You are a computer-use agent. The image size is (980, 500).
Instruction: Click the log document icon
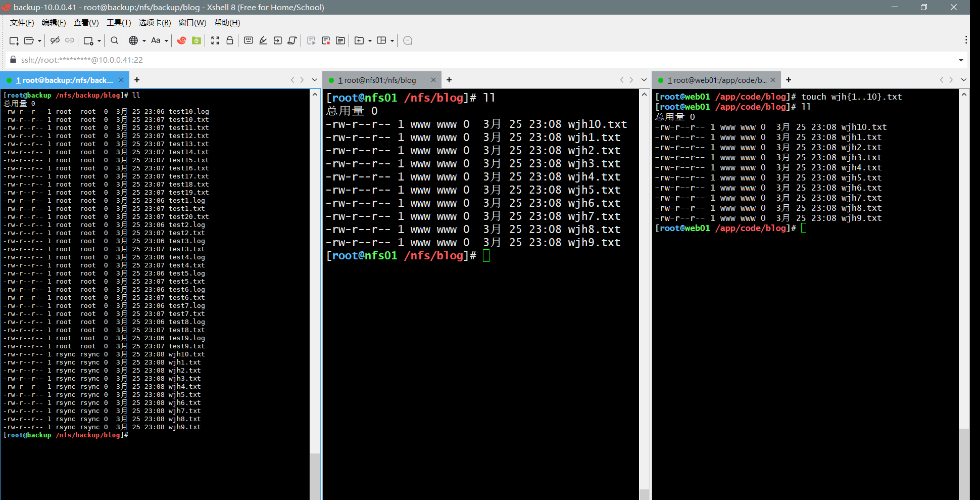(x=340, y=40)
